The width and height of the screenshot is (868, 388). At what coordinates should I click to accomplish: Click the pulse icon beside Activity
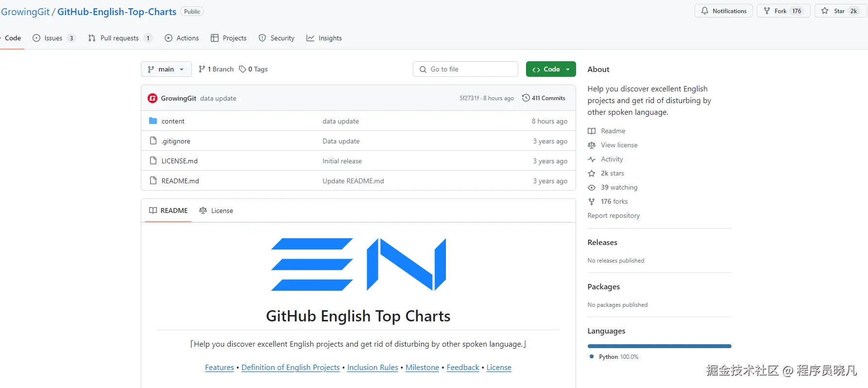click(x=592, y=159)
